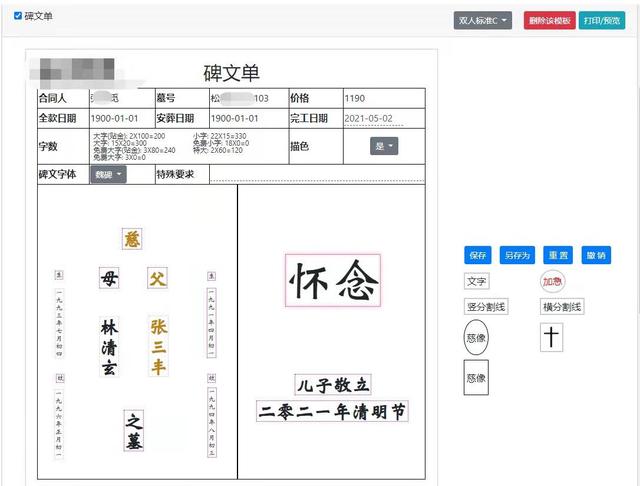Select the oval 慈像 portrait shape
The height and width of the screenshot is (486, 640).
click(476, 337)
